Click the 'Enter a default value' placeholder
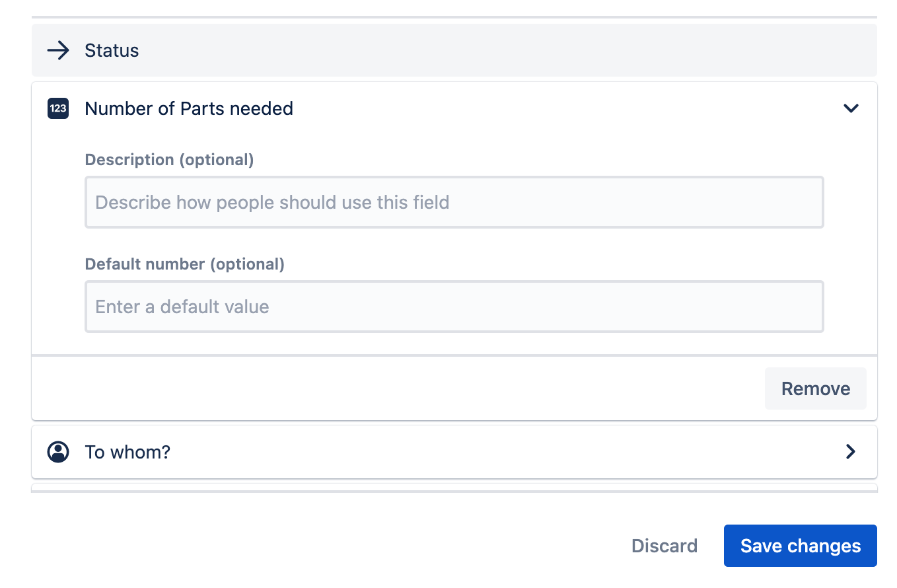This screenshot has height=588, width=897. pyautogui.click(x=182, y=307)
